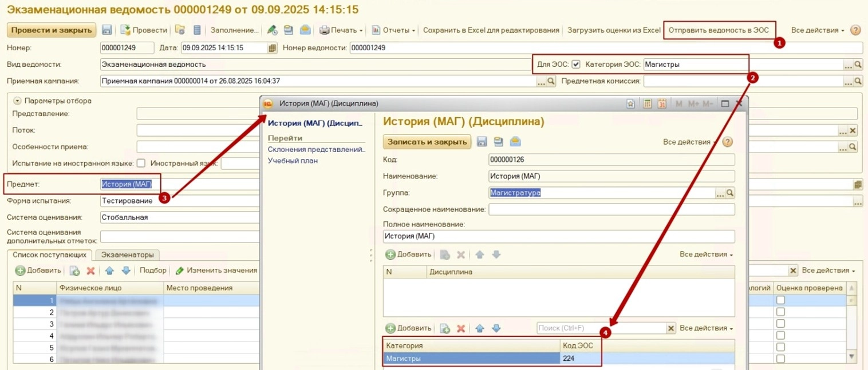This screenshot has height=370, width=868.
Task: Delete row with red X in Список поступающих
Action: [x=90, y=270]
